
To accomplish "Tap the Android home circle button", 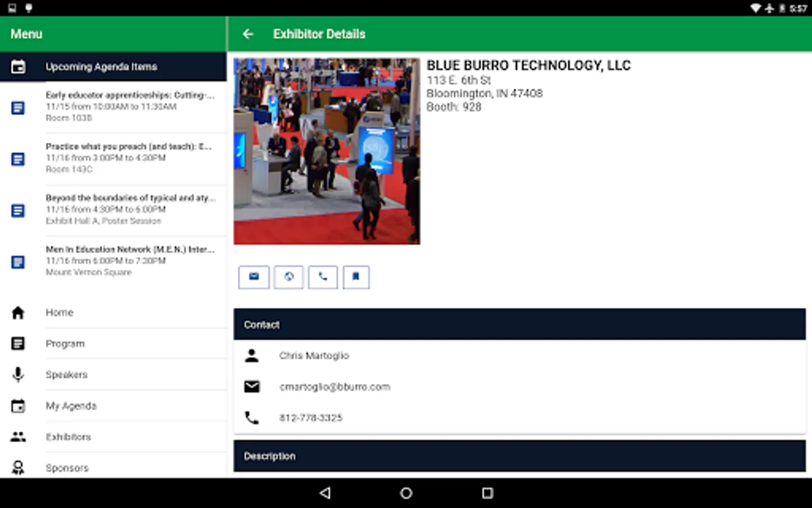I will click(x=406, y=493).
